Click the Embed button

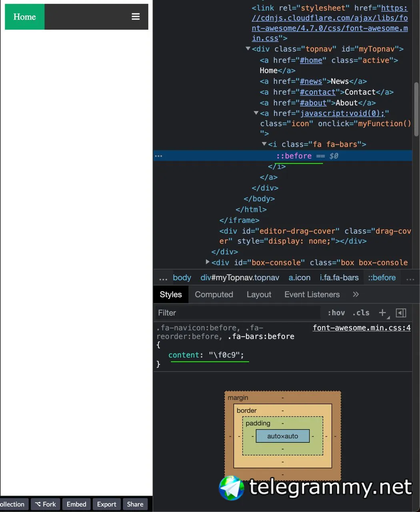pyautogui.click(x=76, y=504)
